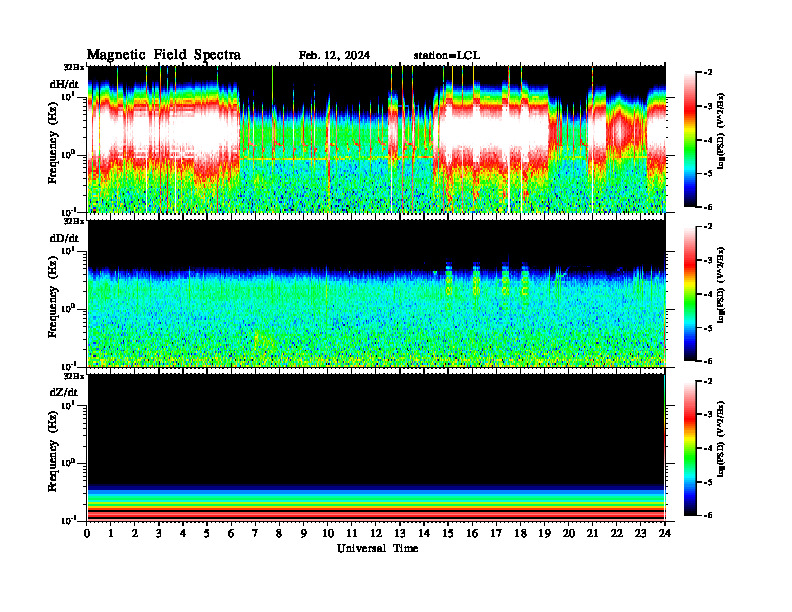Click the date "Feb. 12, 2024"
This screenshot has height=612, width=792.
334,56
